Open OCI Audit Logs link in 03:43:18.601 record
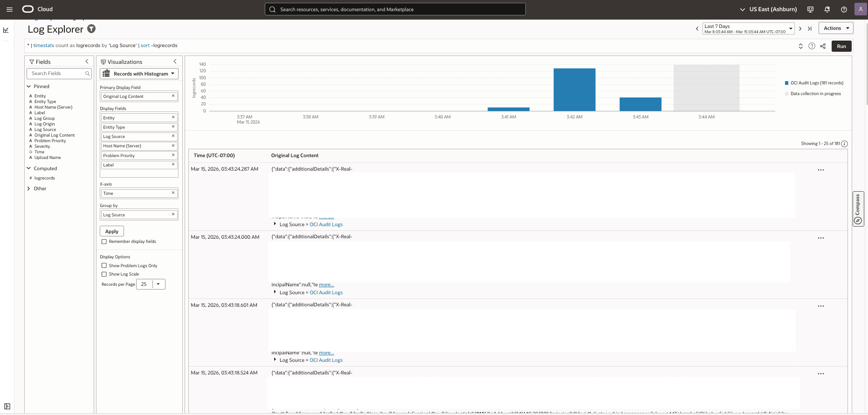Screen dimensions: 868x415 (x=326, y=360)
